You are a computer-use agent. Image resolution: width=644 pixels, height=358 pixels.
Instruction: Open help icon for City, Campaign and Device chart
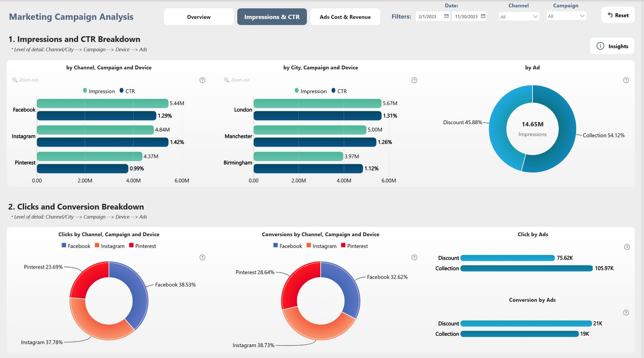[x=414, y=80]
